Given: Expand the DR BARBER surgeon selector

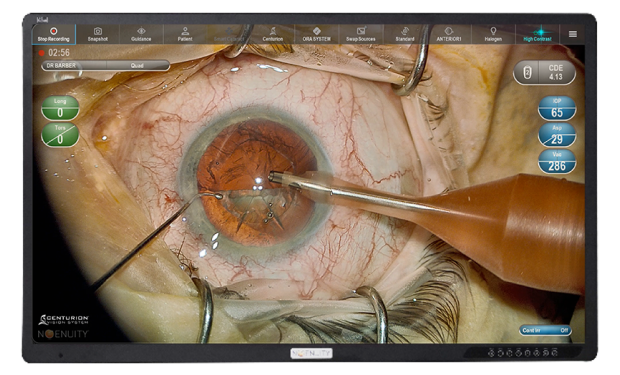Looking at the screenshot, I should coord(74,66).
